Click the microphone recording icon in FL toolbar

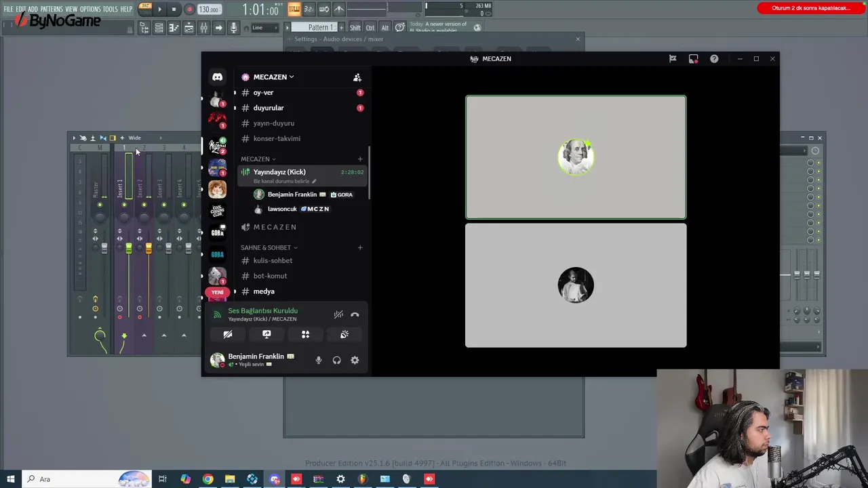point(234,28)
